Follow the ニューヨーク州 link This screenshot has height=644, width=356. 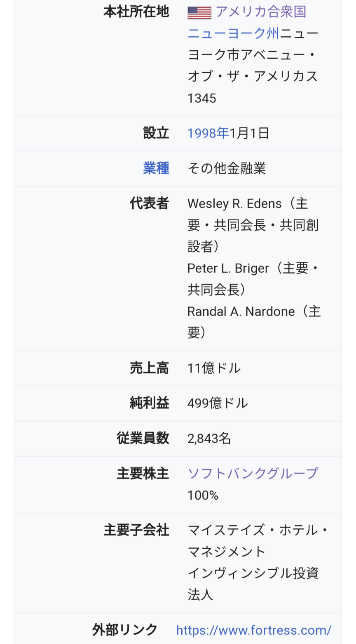233,33
